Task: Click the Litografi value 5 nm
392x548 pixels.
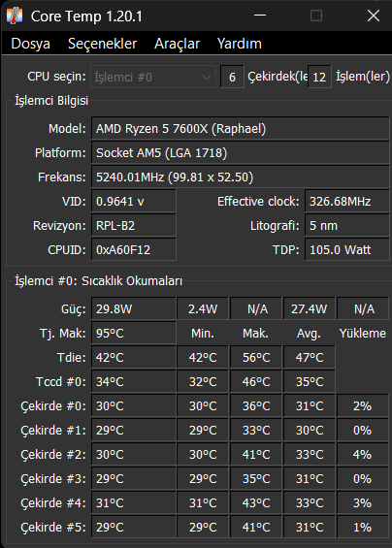Action: click(347, 225)
